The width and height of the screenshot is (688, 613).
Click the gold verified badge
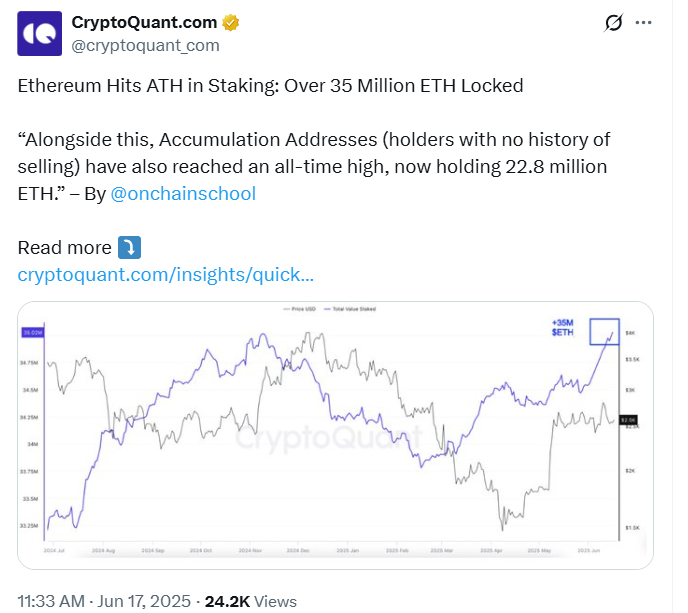(231, 22)
